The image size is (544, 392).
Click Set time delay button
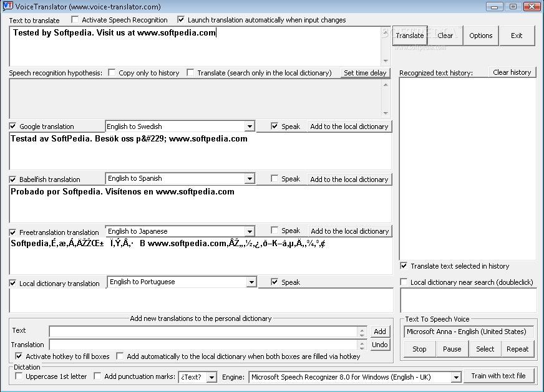365,73
